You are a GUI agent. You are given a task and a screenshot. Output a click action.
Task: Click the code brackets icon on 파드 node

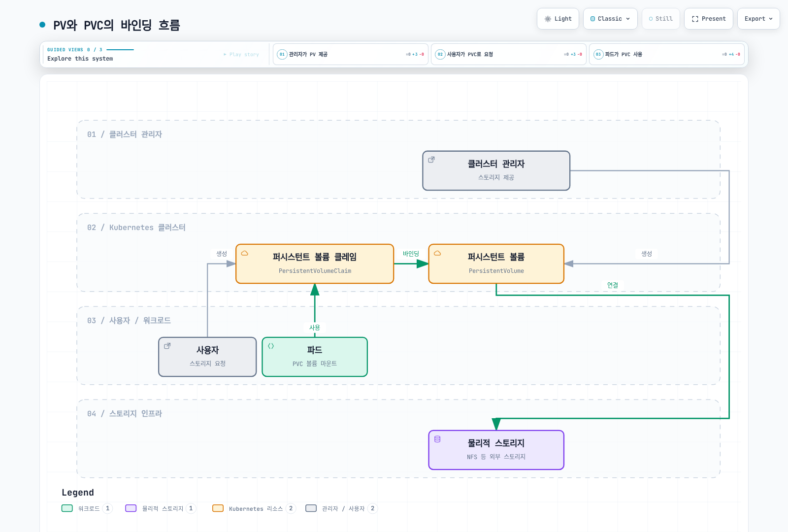[271, 346]
